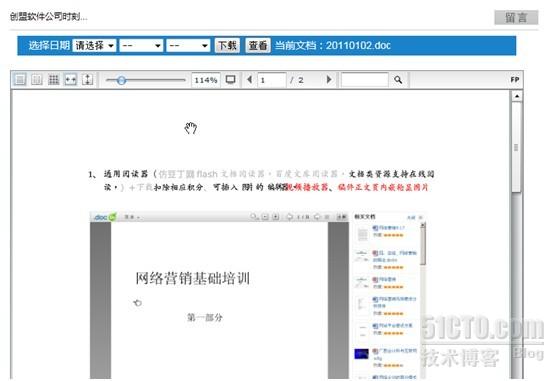Click the 114% zoom percentage field
This screenshot has height=381, width=558.
pos(206,80)
